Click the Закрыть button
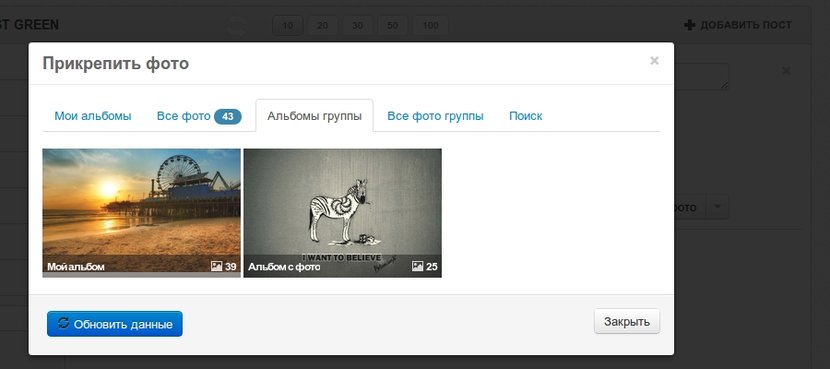This screenshot has width=830, height=369. (x=627, y=321)
